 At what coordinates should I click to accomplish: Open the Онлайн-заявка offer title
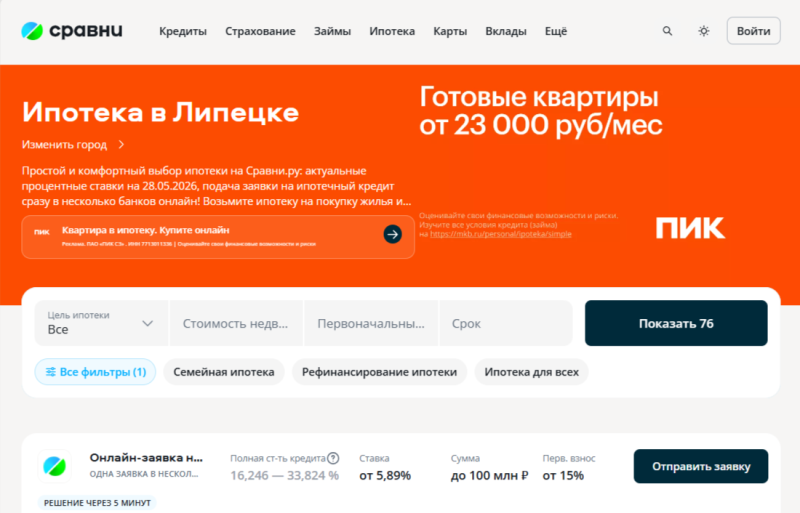146,458
